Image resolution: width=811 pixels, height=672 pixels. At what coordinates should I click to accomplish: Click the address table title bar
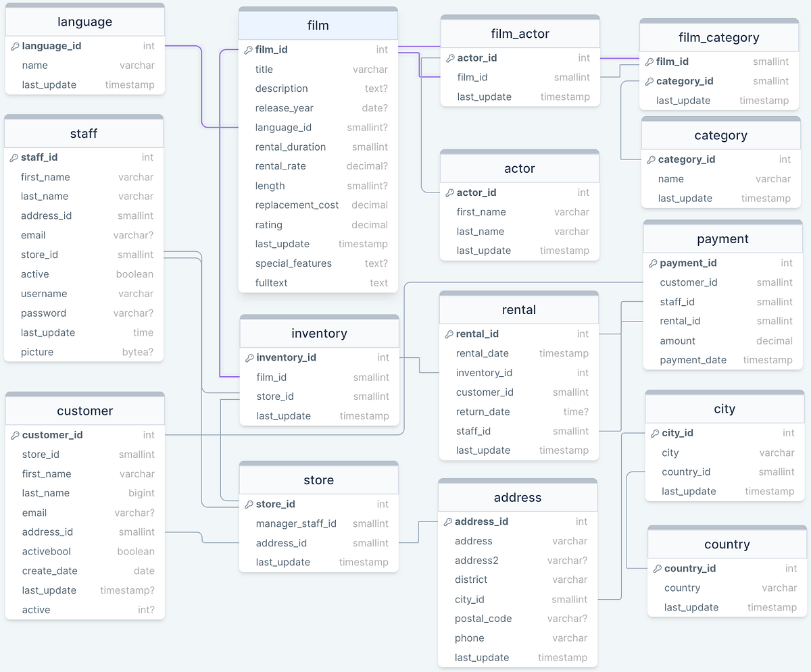click(518, 497)
